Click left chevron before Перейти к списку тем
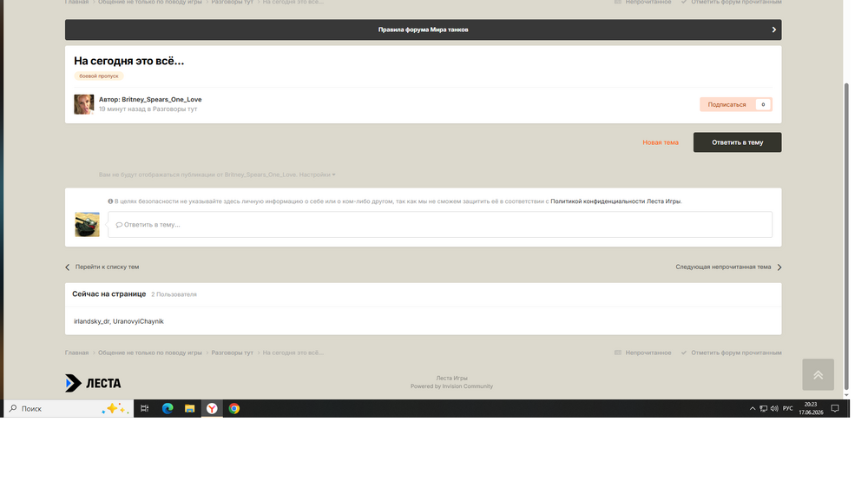Screen dimensions: 868x488 68,267
